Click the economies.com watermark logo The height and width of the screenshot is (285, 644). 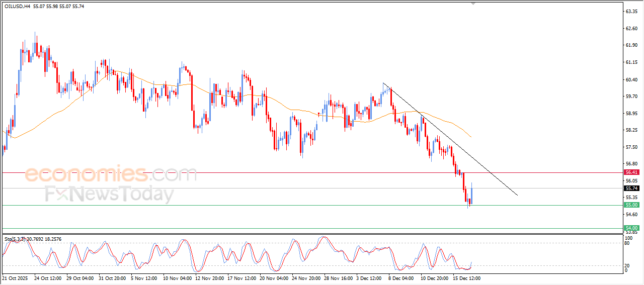[111, 174]
